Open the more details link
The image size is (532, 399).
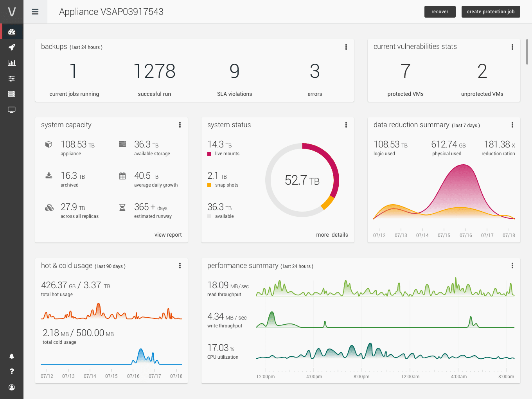point(332,235)
